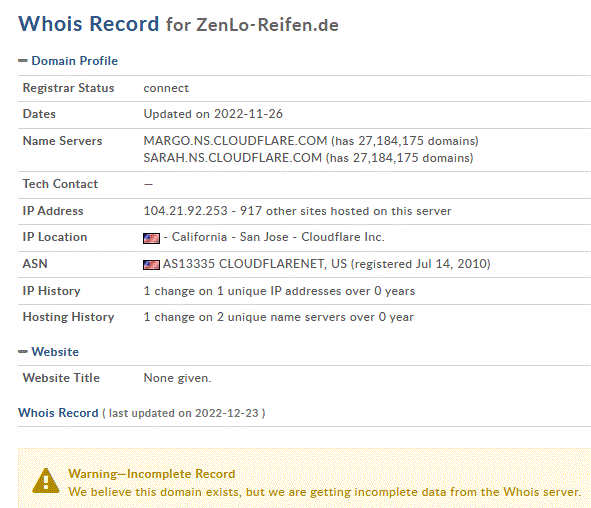This screenshot has width=591, height=508.
Task: Click the minus icon beside Domain Profile
Action: point(23,61)
